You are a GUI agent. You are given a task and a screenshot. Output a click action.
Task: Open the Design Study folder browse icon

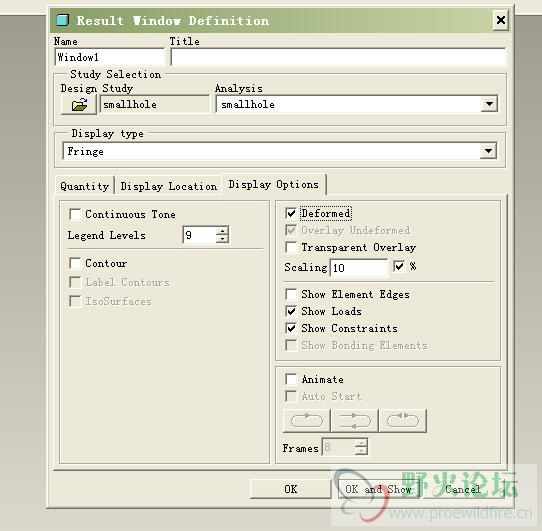point(79,105)
